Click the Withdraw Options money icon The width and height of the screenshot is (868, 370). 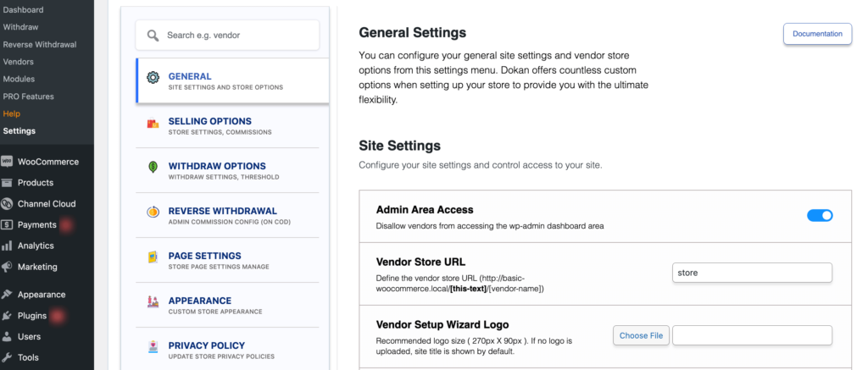[x=153, y=167]
